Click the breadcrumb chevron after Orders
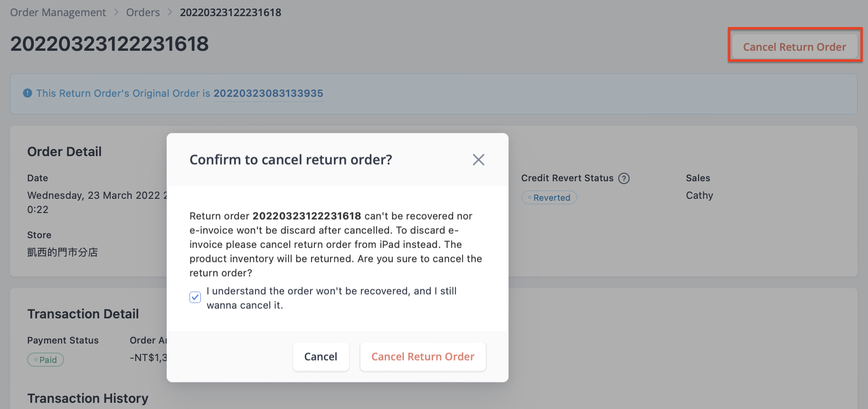 pyautogui.click(x=170, y=12)
